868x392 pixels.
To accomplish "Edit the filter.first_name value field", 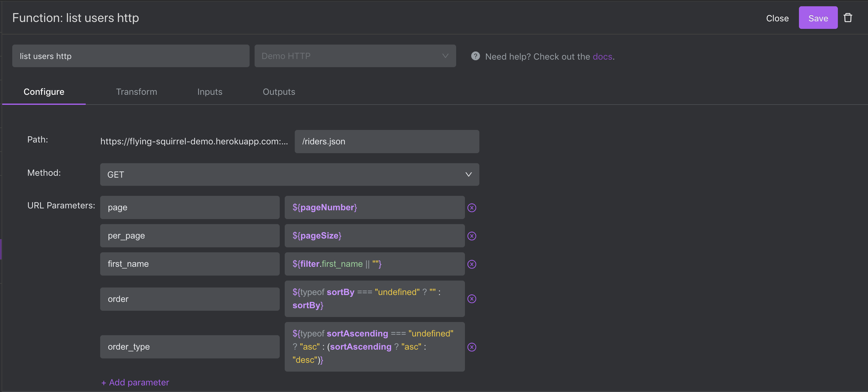I will [x=375, y=264].
